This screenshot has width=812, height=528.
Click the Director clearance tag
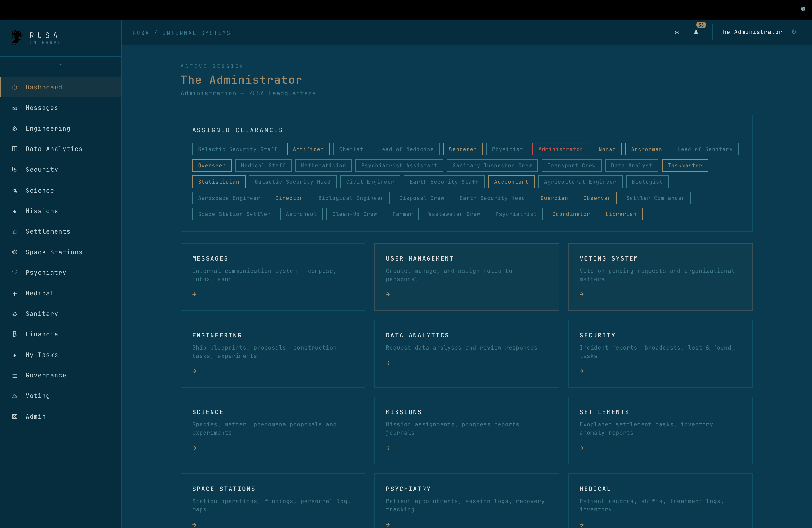coord(289,198)
